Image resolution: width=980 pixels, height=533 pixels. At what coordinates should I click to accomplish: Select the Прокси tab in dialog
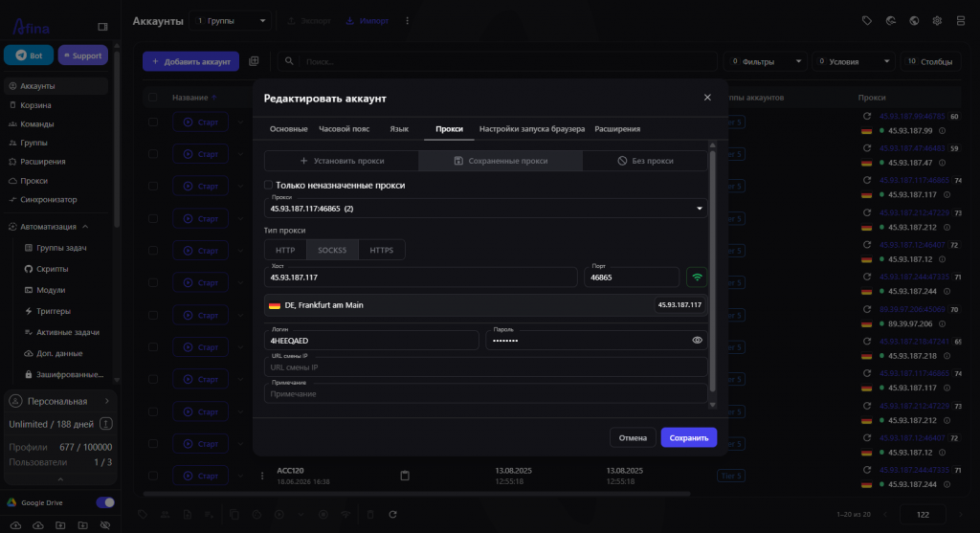[449, 129]
